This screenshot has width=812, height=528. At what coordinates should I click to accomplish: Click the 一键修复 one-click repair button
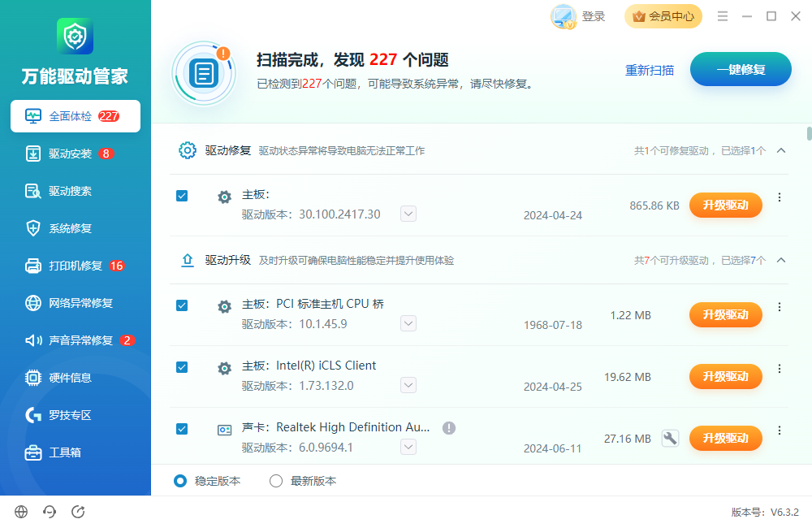coord(741,69)
